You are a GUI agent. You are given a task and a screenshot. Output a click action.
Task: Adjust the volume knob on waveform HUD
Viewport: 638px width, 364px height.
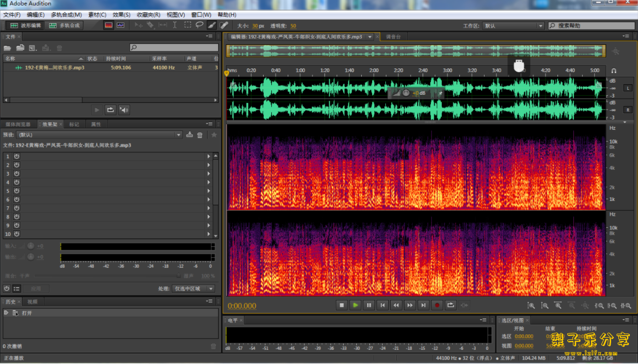point(406,93)
